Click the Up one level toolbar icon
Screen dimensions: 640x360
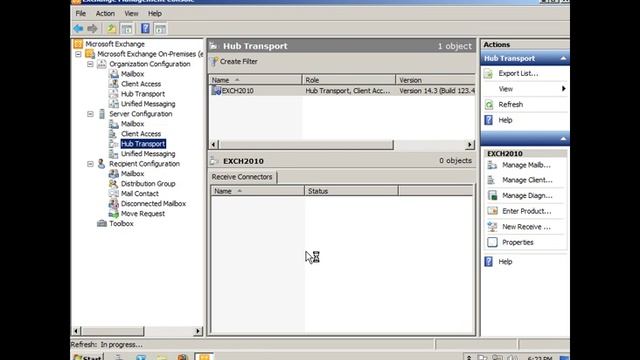click(111, 29)
